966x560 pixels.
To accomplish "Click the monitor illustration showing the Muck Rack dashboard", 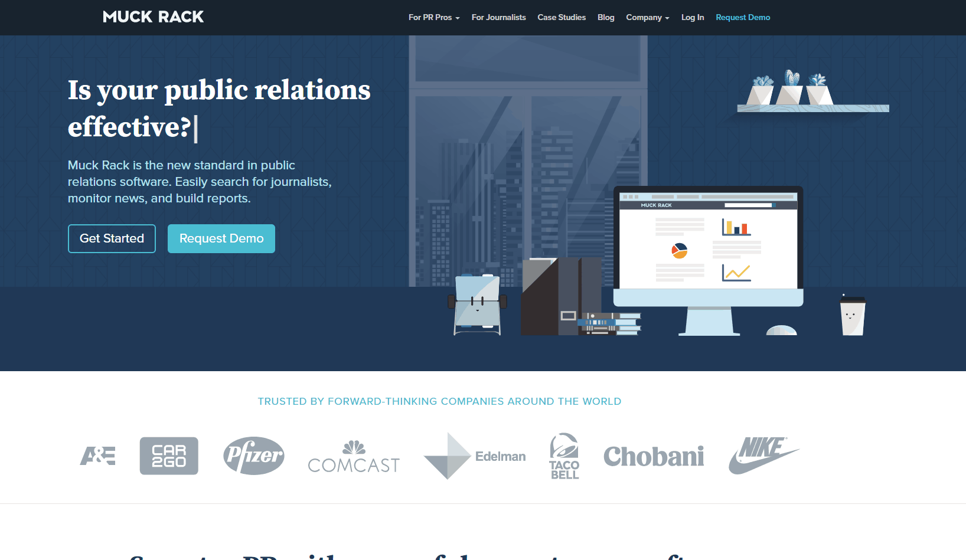I will (x=709, y=261).
